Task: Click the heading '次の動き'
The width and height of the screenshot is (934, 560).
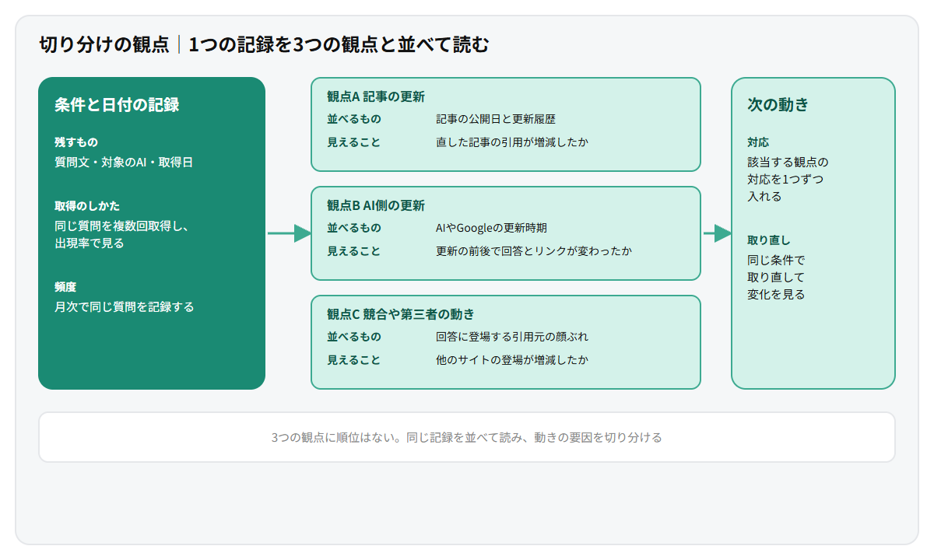Action: [778, 105]
